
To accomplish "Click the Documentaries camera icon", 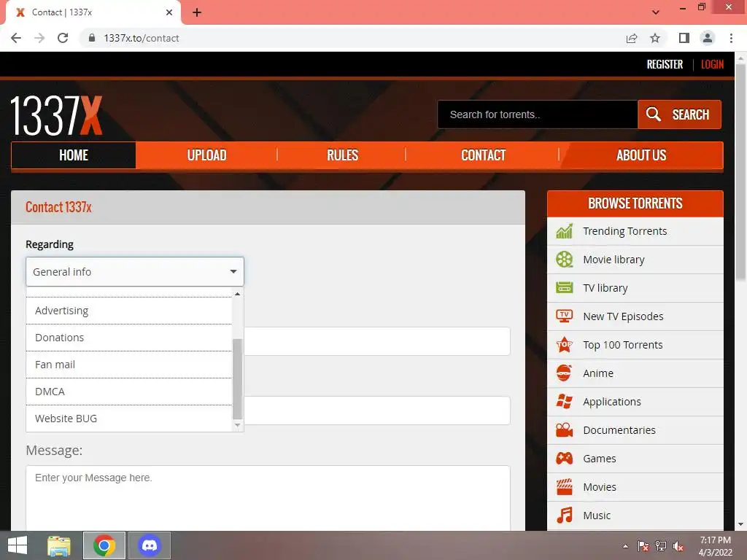I will pyautogui.click(x=565, y=430).
